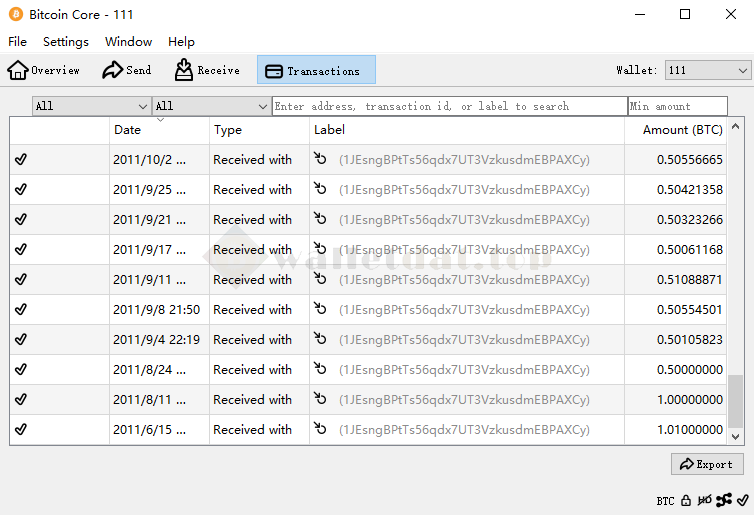Expand the date filter All dropdown
Screen dimensions: 754x515
point(91,106)
